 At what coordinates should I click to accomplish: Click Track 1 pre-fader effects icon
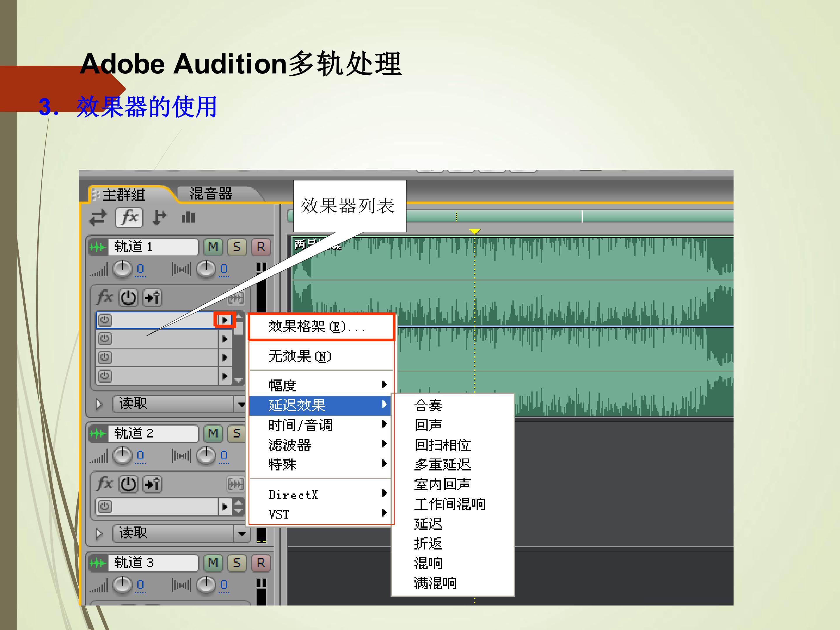[152, 298]
